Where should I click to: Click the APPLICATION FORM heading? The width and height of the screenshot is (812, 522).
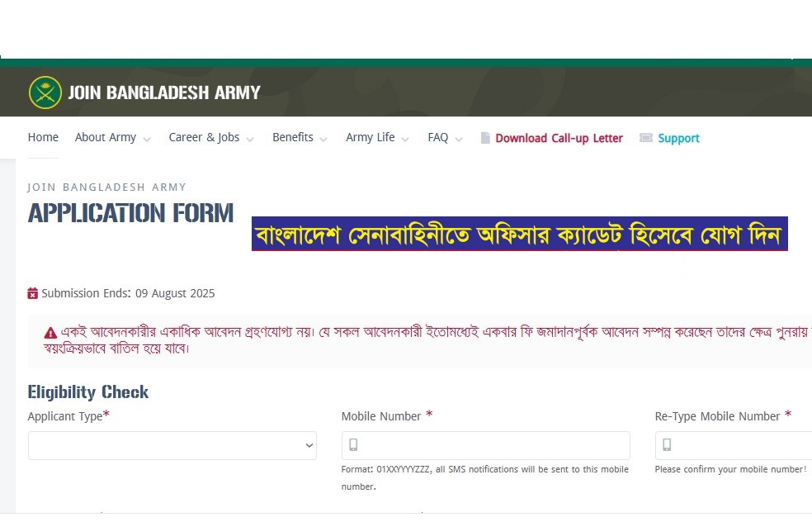pyautogui.click(x=131, y=213)
